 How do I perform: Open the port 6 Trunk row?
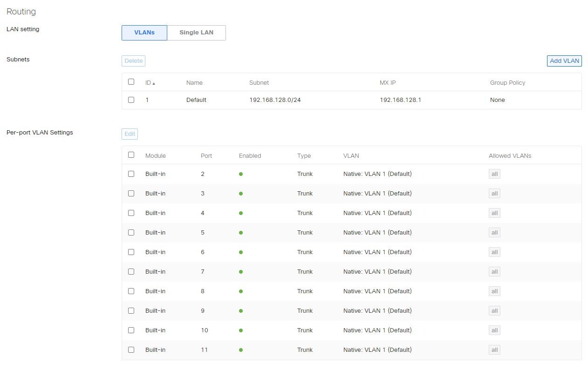305,252
